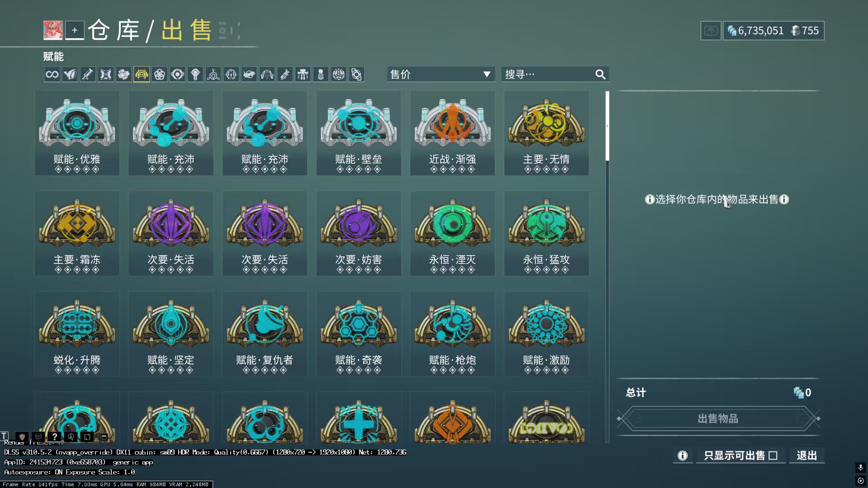Click the info icon beside 只显示可出售
The width and height of the screenshot is (868, 488).
pyautogui.click(x=683, y=455)
